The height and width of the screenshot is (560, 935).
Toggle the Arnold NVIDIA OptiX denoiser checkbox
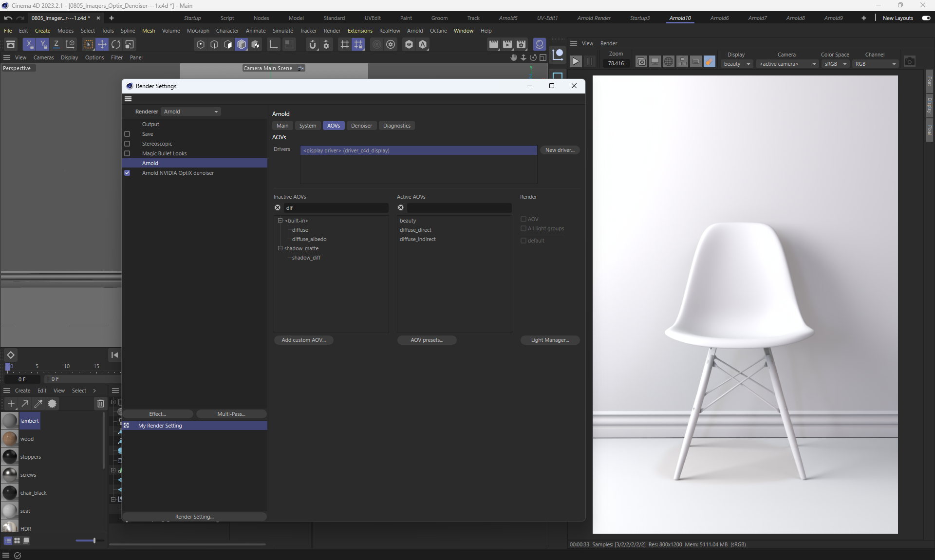127,173
